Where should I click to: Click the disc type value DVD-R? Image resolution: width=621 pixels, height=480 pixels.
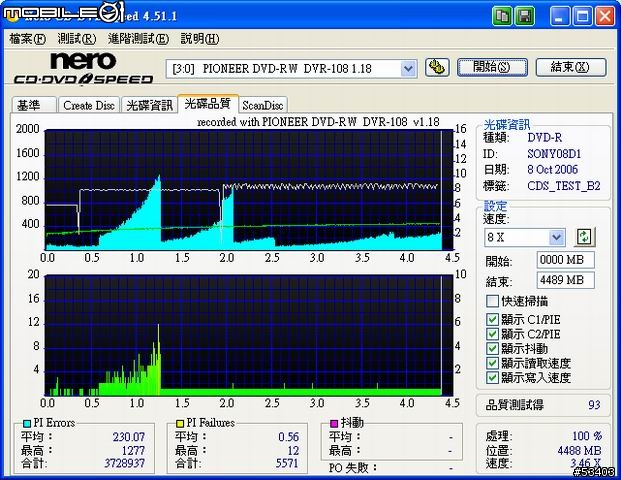[x=545, y=137]
